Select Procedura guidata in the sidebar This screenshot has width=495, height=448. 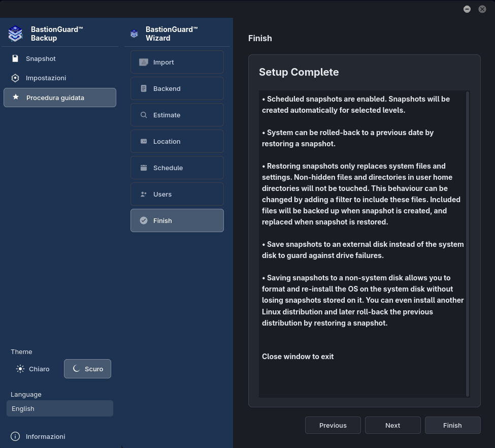click(60, 98)
